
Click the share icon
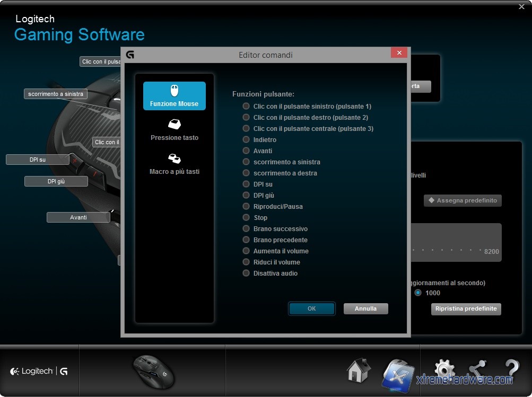click(477, 369)
